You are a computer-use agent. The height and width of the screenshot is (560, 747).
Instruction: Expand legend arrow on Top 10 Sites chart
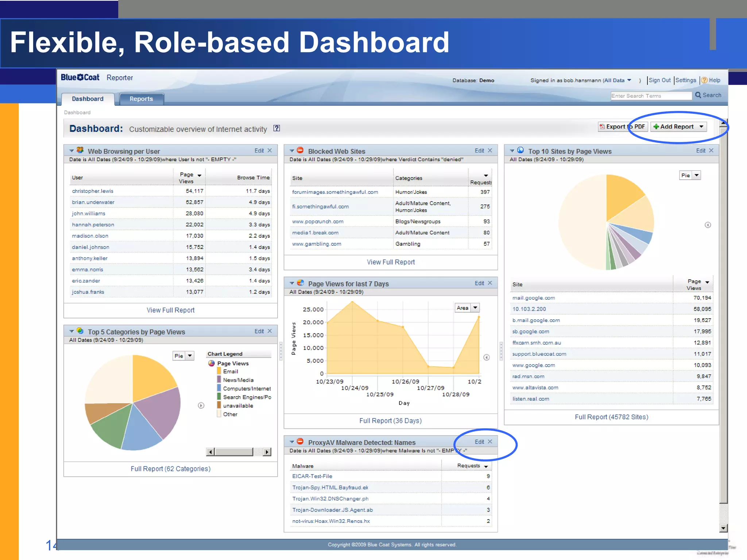pyautogui.click(x=708, y=225)
